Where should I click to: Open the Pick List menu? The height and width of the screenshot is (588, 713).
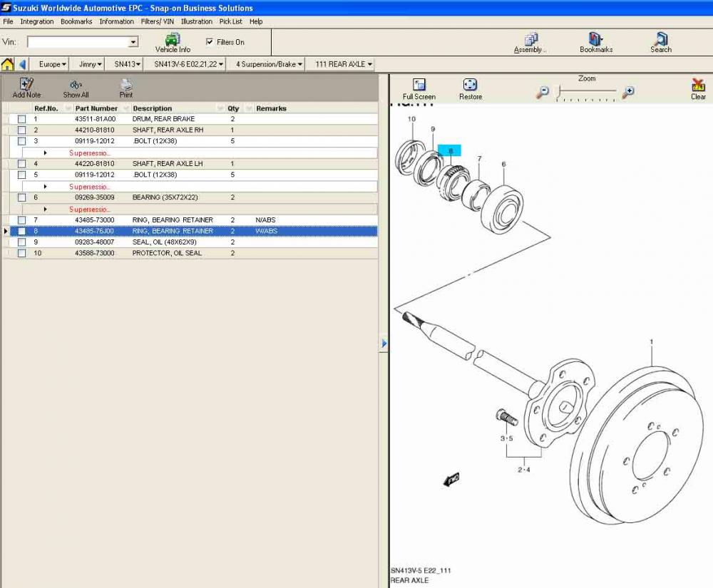(x=230, y=21)
